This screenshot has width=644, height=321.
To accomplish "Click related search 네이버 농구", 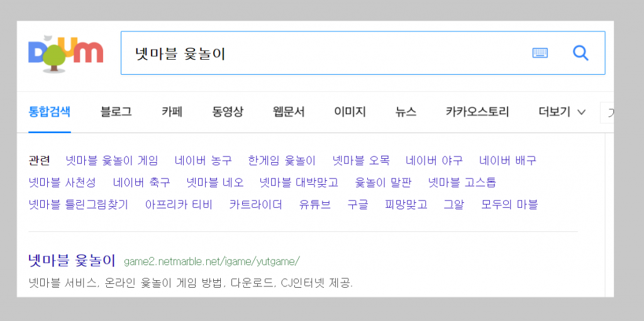I will point(203,161).
